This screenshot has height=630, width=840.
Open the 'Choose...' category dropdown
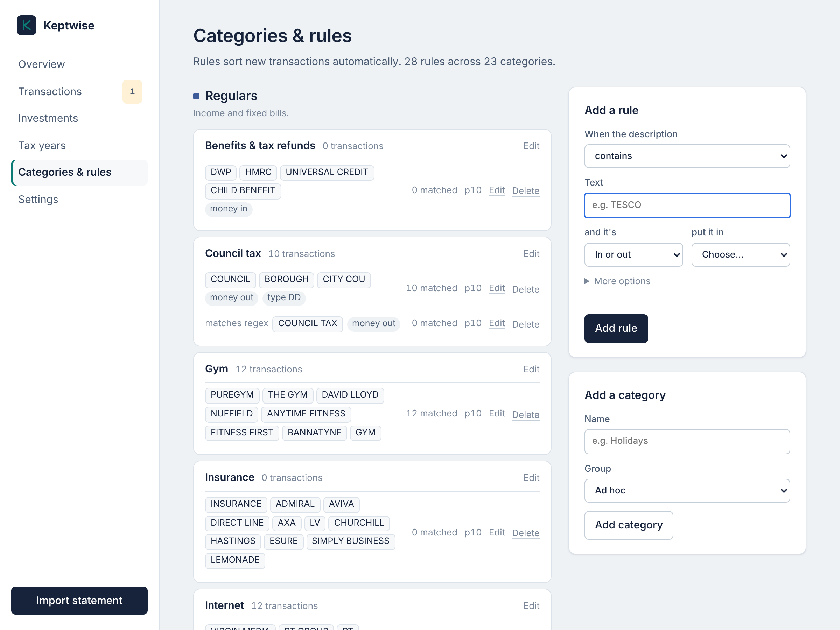741,254
